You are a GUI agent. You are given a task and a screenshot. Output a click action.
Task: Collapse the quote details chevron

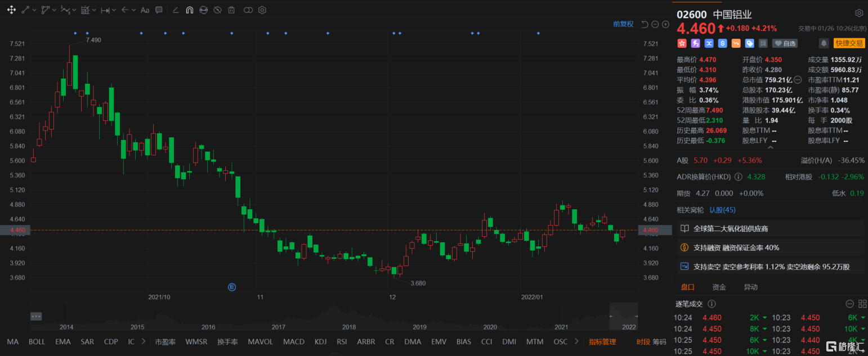click(x=770, y=148)
